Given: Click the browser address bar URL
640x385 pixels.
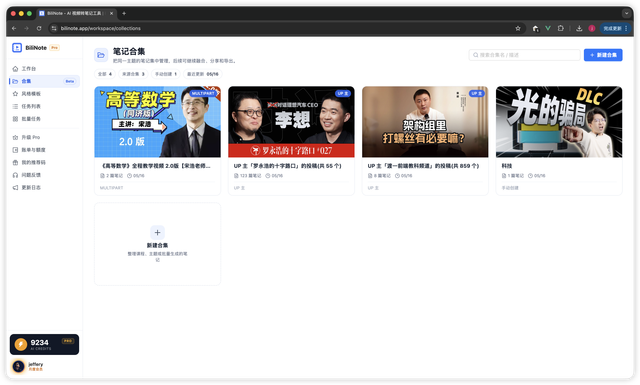Looking at the screenshot, I should (101, 28).
